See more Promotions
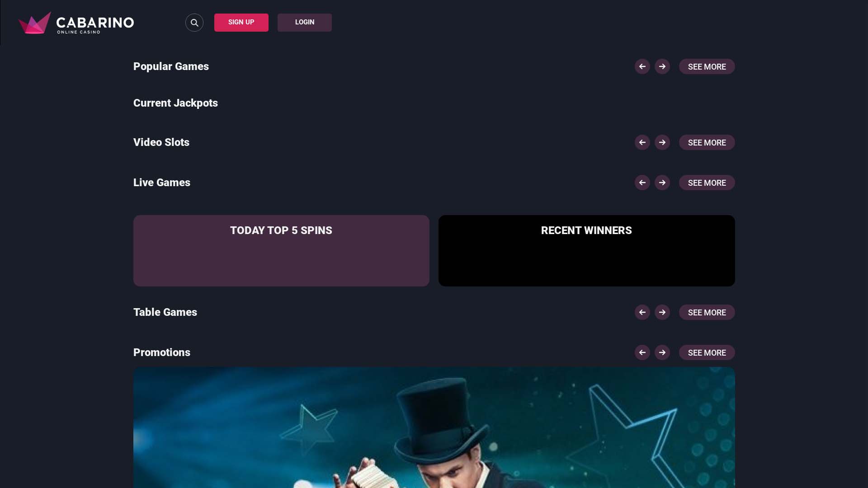 pos(707,352)
